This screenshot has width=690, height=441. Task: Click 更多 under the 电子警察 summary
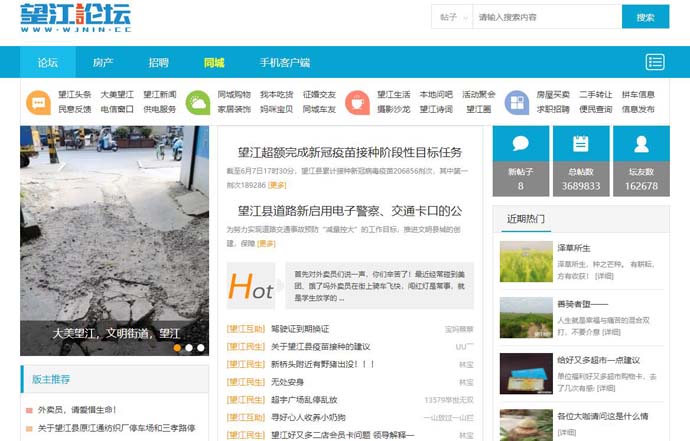coord(266,243)
